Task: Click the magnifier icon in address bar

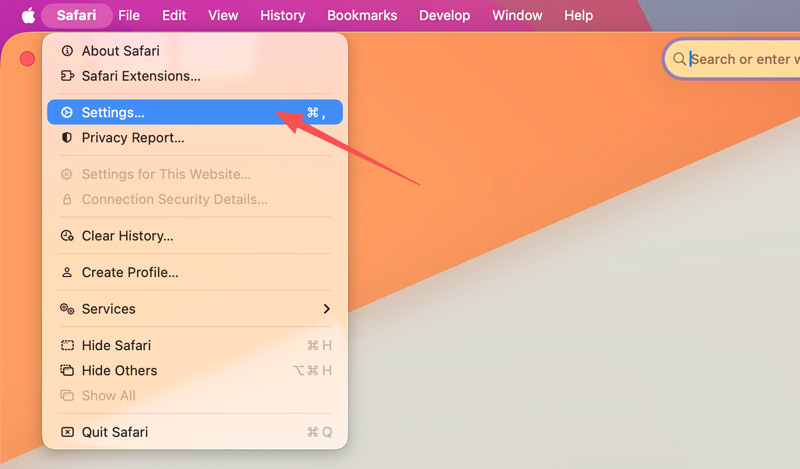Action: tap(679, 59)
